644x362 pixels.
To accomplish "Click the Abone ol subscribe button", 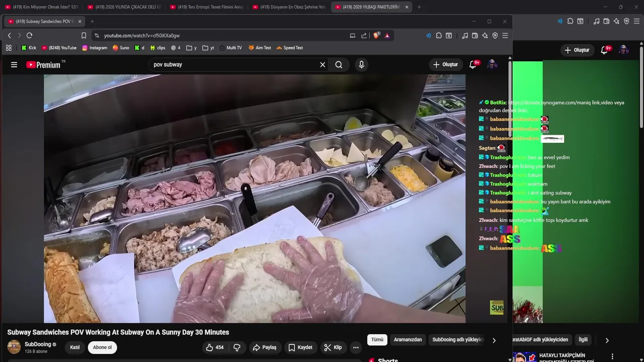I will tap(102, 347).
